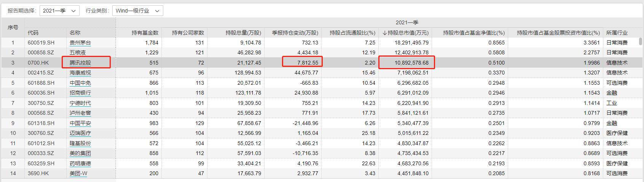Open the 中国平安 stock link
Screen dimensions: 644x182
point(80,123)
